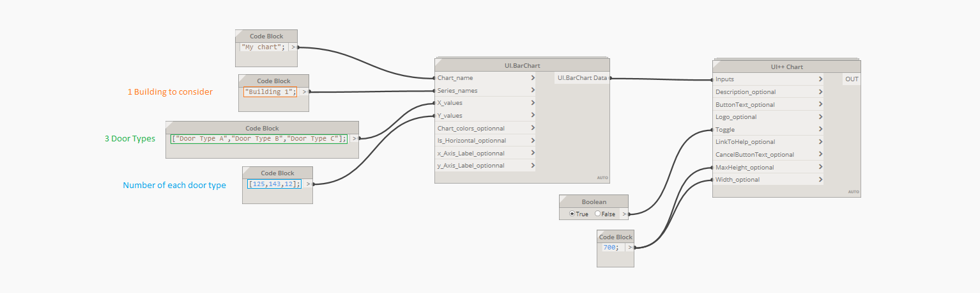Click the Is_Horizontal_optionnal port arrow
Screen dimensions: 980x293
[533, 141]
